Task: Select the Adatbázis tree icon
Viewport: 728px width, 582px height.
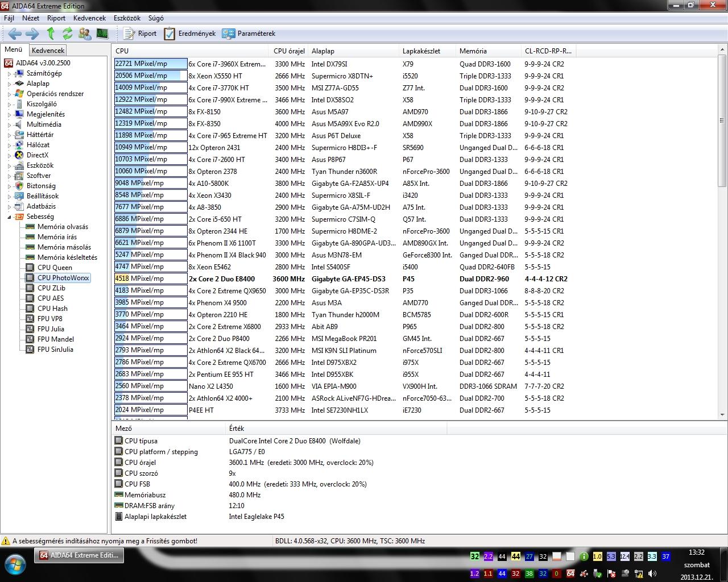Action: pyautogui.click(x=19, y=206)
